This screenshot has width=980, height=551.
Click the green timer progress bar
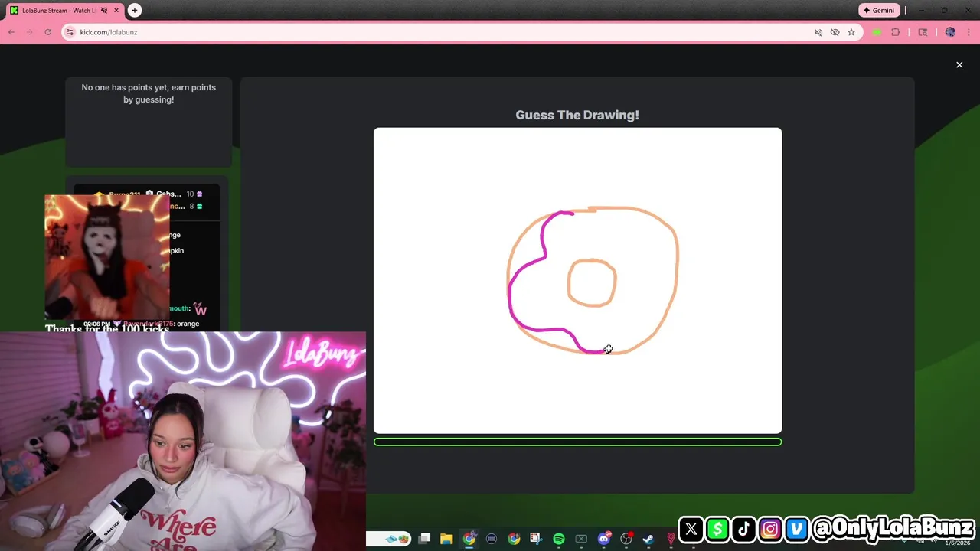point(577,442)
